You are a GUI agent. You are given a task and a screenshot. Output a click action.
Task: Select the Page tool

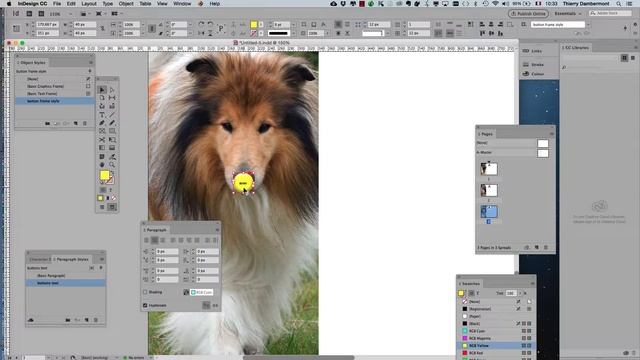coord(102,98)
